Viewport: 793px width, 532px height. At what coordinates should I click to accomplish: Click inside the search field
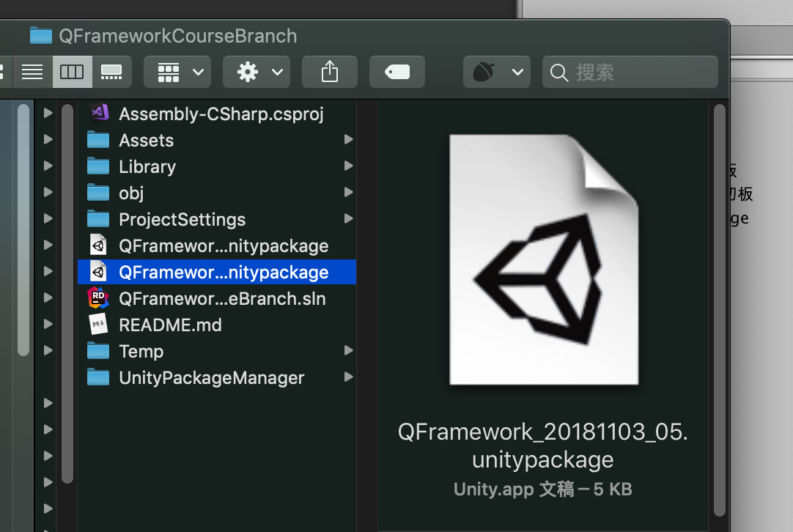coord(630,73)
